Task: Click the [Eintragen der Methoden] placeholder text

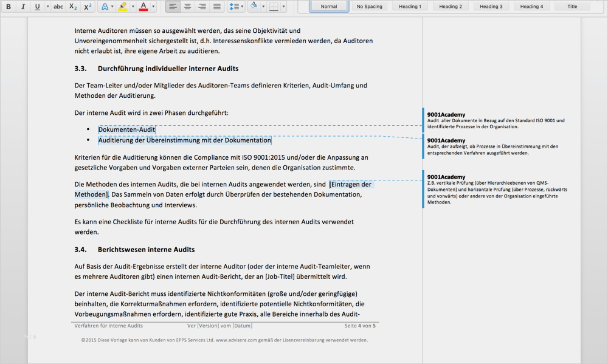Action: (x=350, y=184)
